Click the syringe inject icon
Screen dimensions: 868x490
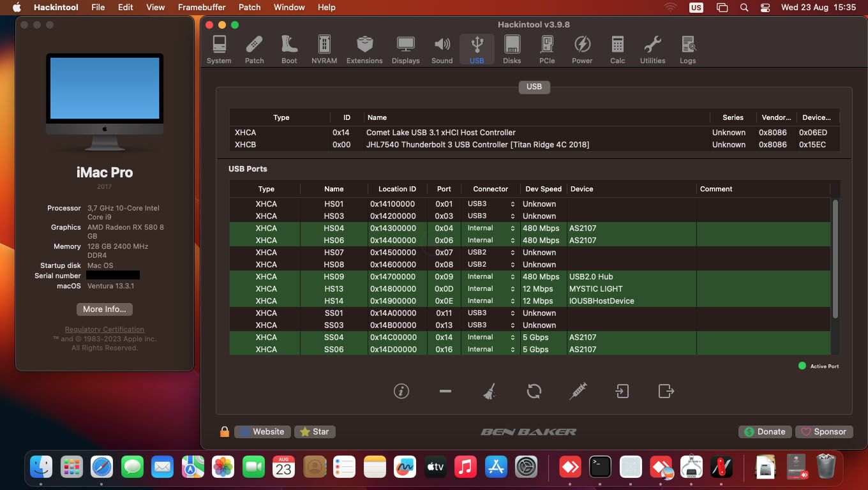click(578, 391)
